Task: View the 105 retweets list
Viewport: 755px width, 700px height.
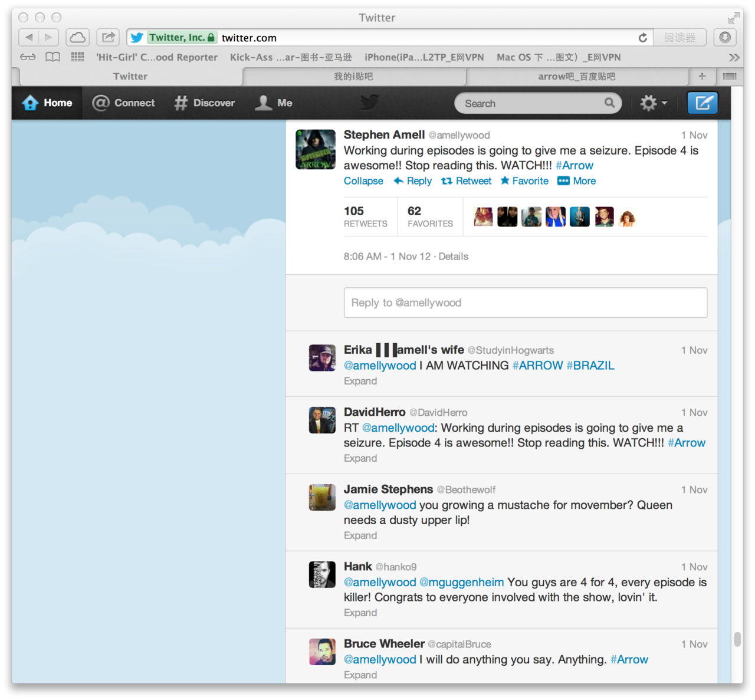Action: 366,216
